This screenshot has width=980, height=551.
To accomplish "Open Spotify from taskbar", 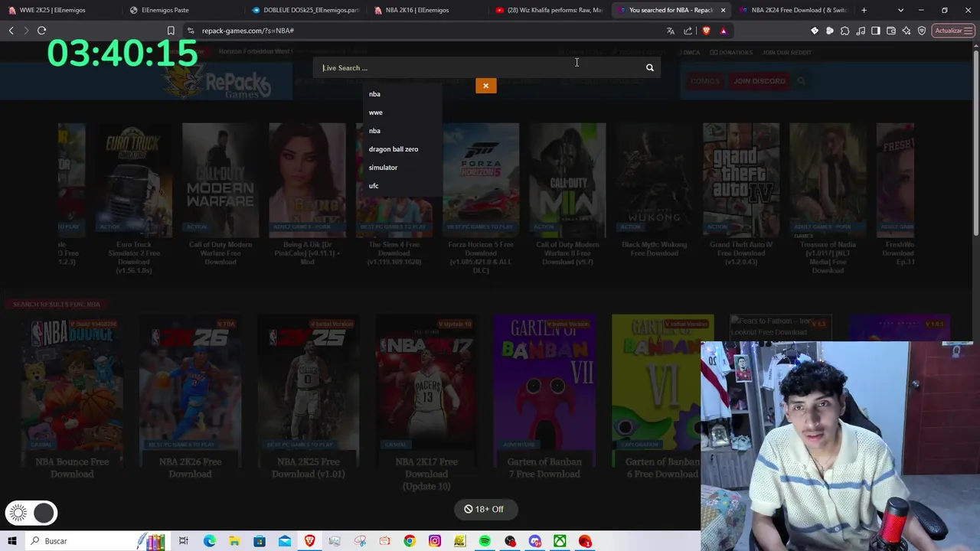I will pos(485,541).
